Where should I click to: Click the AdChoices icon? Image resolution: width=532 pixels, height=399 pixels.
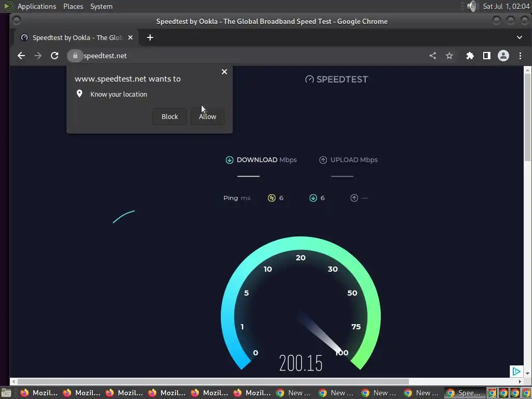516,371
